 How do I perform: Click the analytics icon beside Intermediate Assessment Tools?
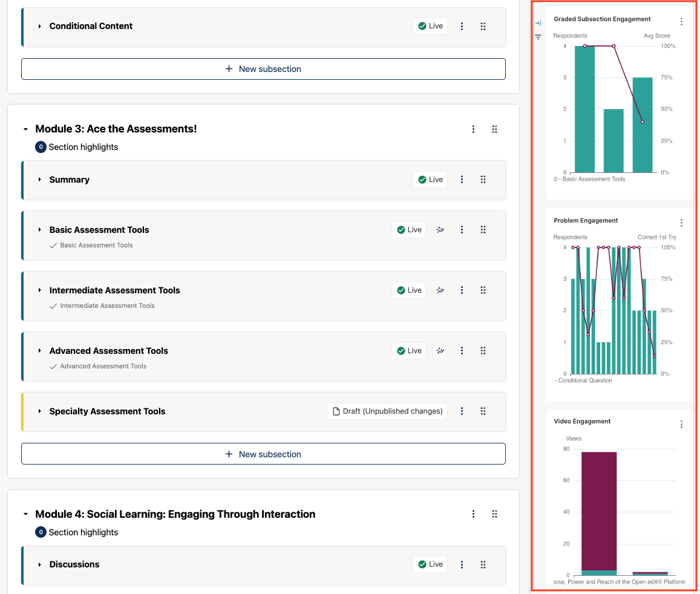point(440,290)
